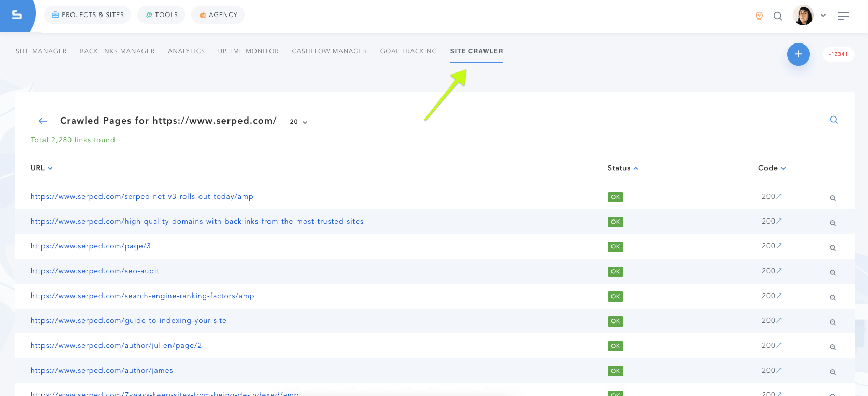Open serped-net-v3-rolls-out-today/amp link
868x396 pixels.
click(142, 197)
